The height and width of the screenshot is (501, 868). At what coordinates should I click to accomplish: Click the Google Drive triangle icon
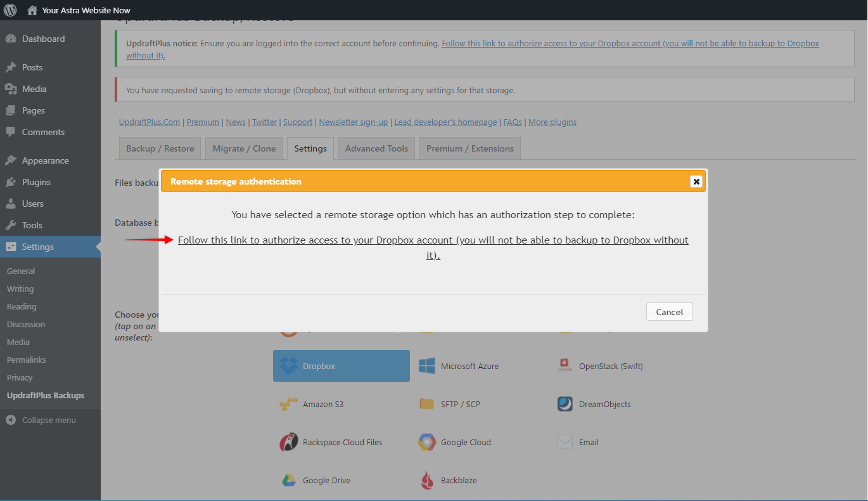click(x=289, y=480)
